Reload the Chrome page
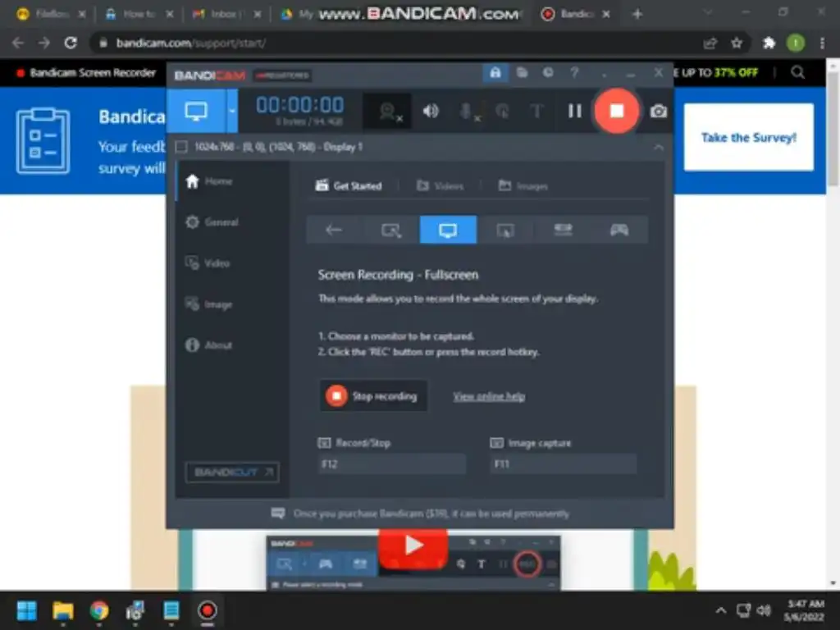This screenshot has height=630, width=840. 71,43
